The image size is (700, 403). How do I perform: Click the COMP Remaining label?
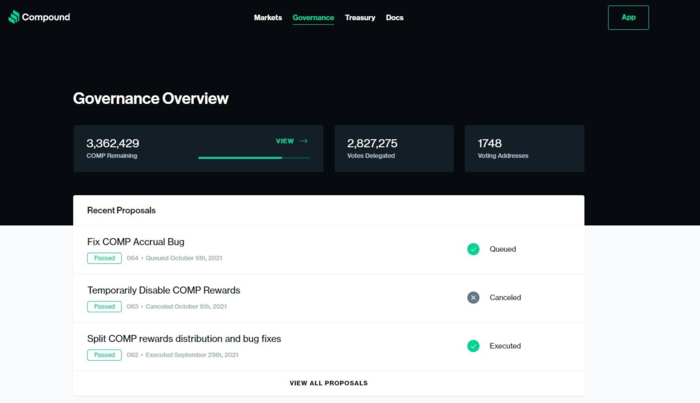click(112, 156)
